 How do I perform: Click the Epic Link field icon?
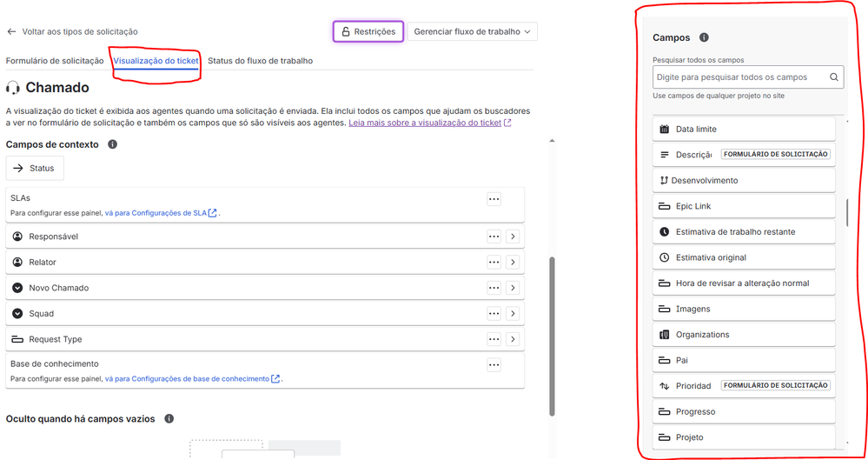click(665, 205)
